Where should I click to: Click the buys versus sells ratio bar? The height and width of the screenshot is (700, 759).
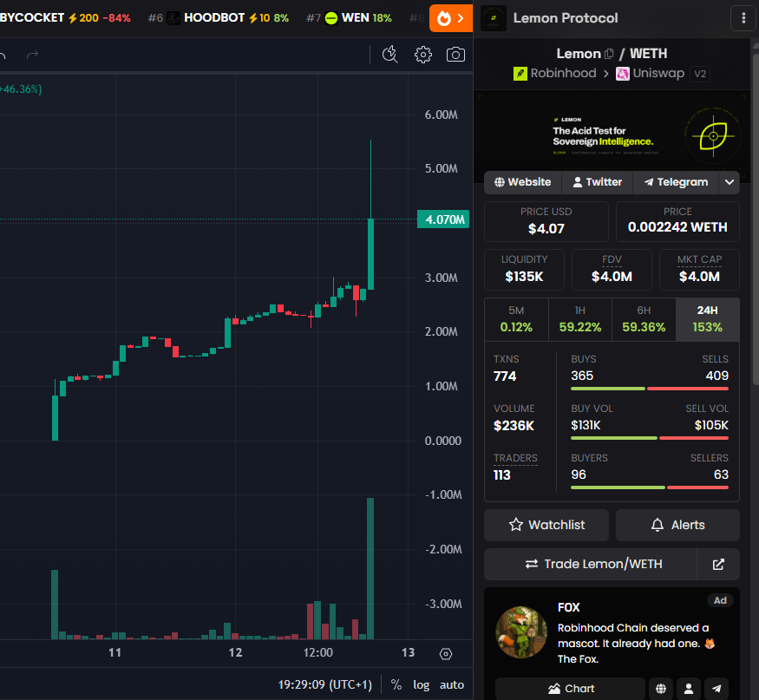click(650, 389)
